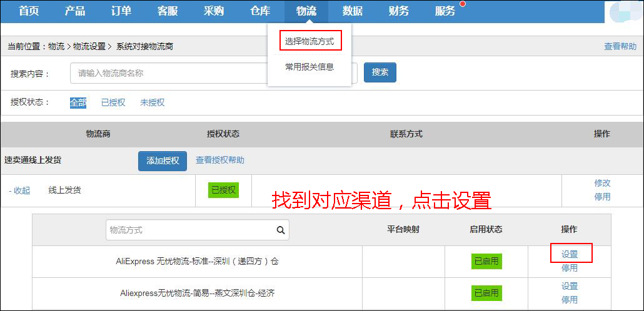The width and height of the screenshot is (644, 311).
Task: Filter by 全部 authorization status
Action: 78,102
